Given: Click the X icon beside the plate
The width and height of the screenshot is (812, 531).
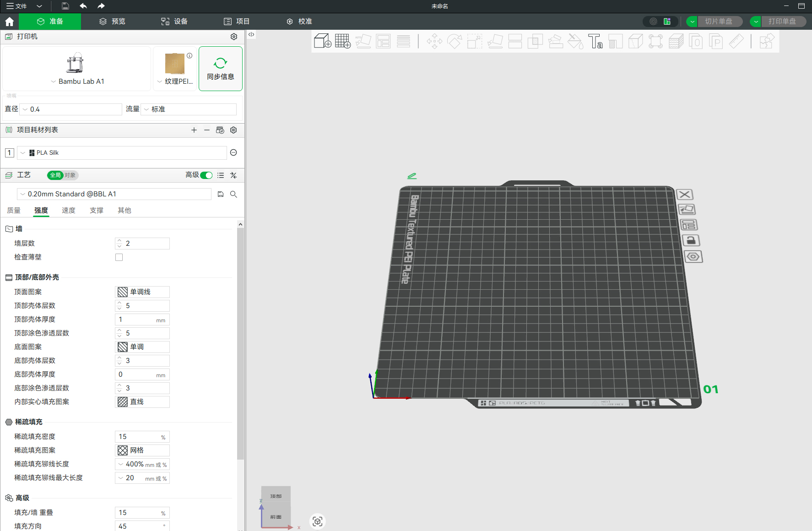Looking at the screenshot, I should 685,195.
